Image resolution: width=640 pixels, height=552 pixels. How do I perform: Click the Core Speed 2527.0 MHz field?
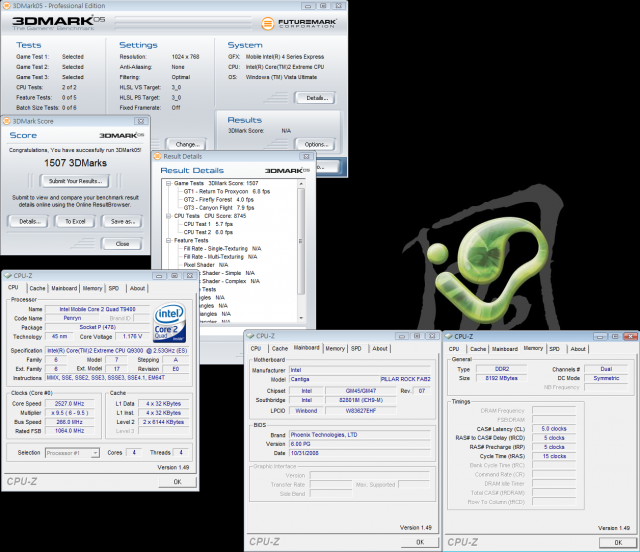(69, 403)
